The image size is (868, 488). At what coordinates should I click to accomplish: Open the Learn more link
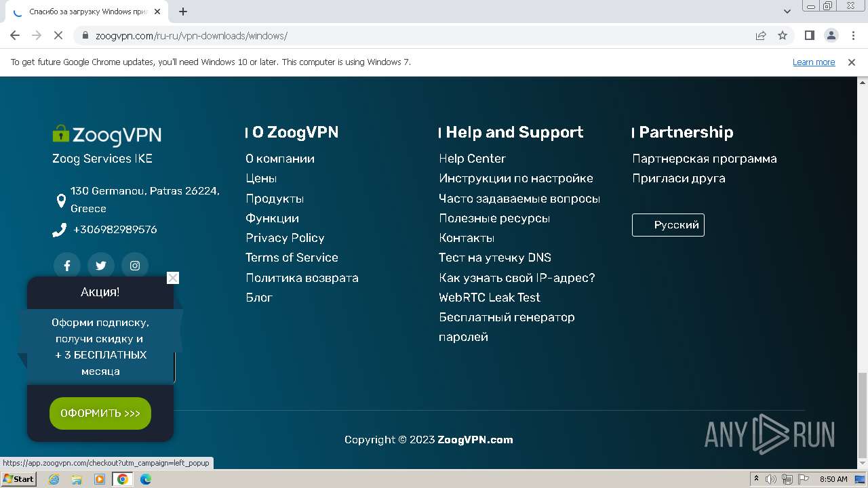(x=814, y=62)
